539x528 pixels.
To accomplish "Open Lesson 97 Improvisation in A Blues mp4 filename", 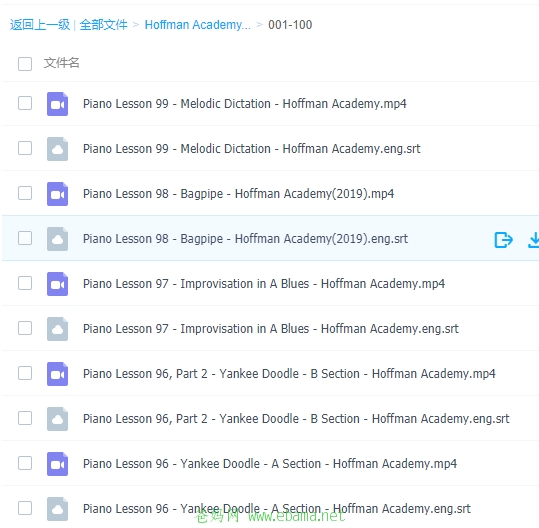I will (x=264, y=284).
